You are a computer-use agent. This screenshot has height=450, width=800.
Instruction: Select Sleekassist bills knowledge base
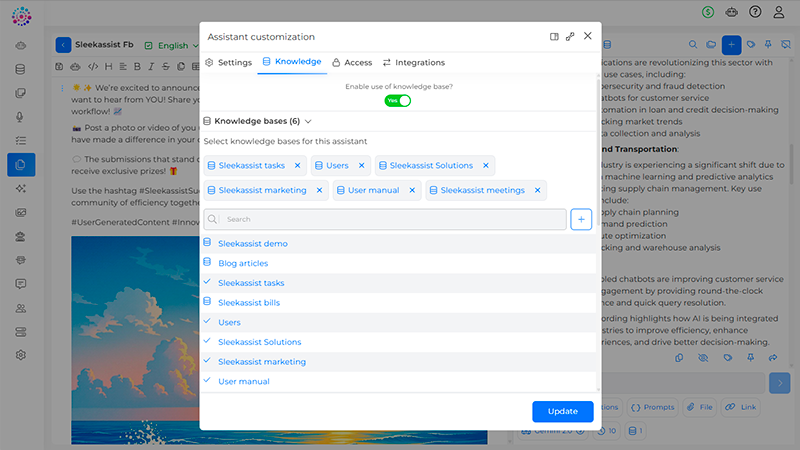399,303
